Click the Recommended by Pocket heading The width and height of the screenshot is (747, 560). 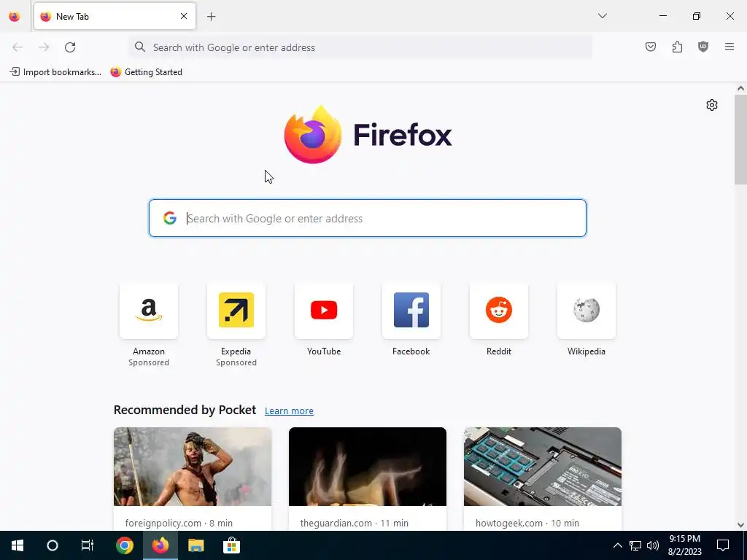click(185, 410)
